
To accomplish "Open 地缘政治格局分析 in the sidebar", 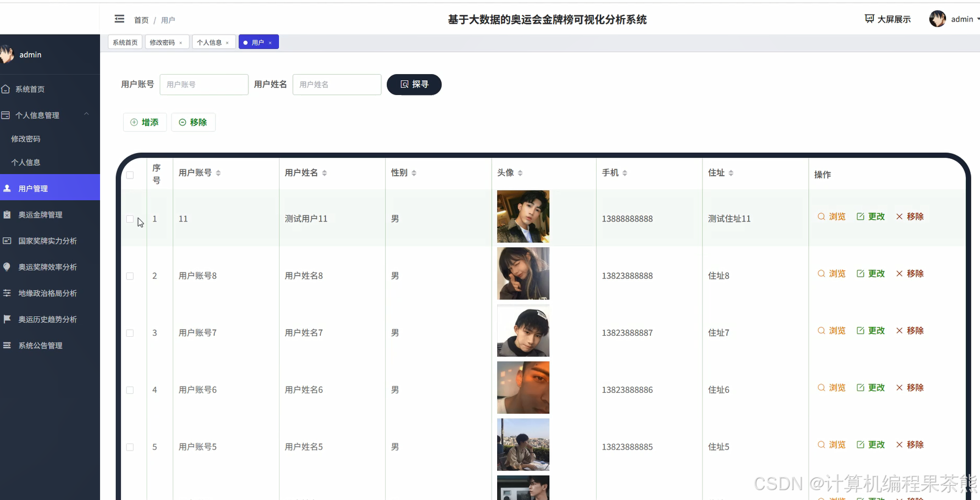I will click(50, 293).
